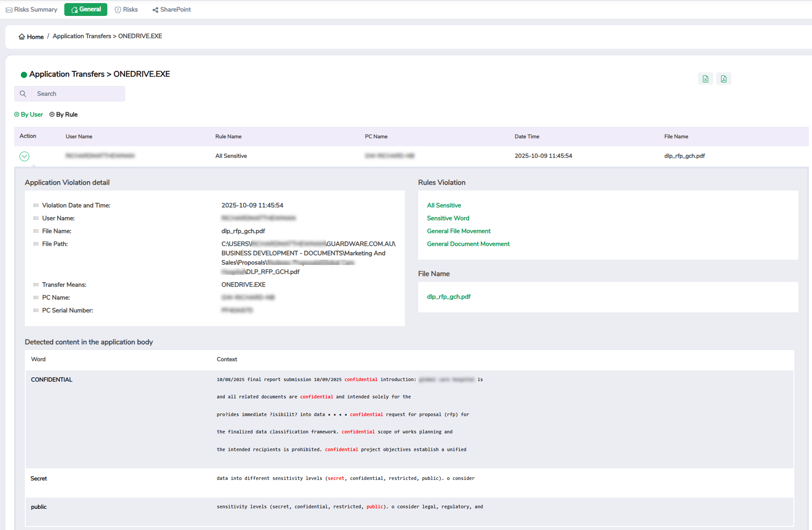Click the dlp_rfp_gch.pdf file link
Viewport: 812px width, 530px height.
(448, 297)
